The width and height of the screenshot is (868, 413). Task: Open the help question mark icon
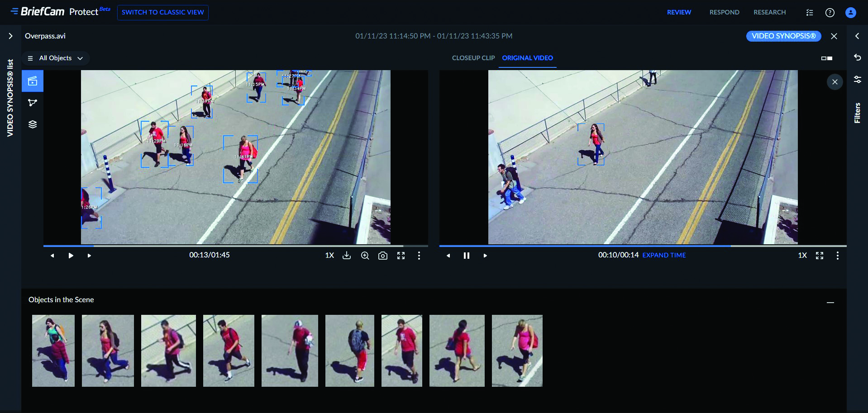[x=830, y=13]
